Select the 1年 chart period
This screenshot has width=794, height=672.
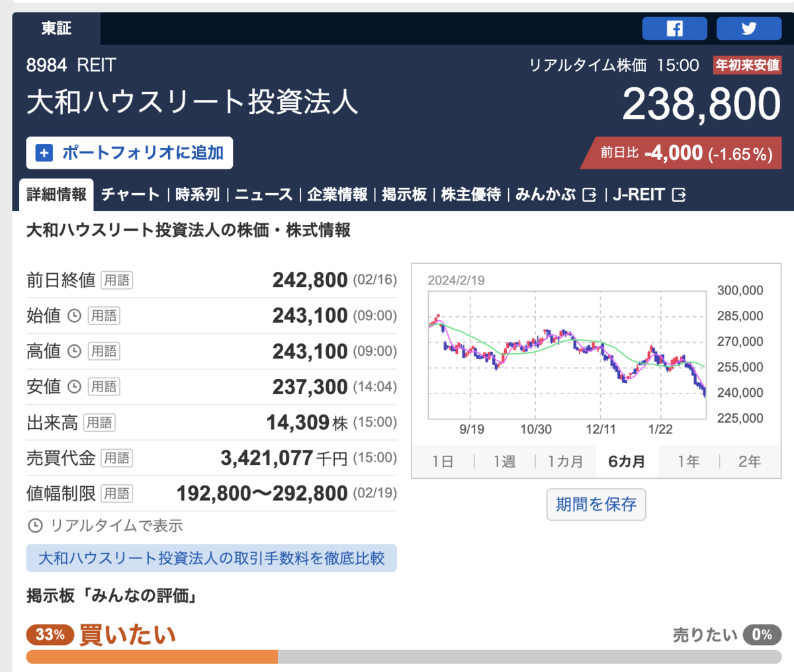688,461
